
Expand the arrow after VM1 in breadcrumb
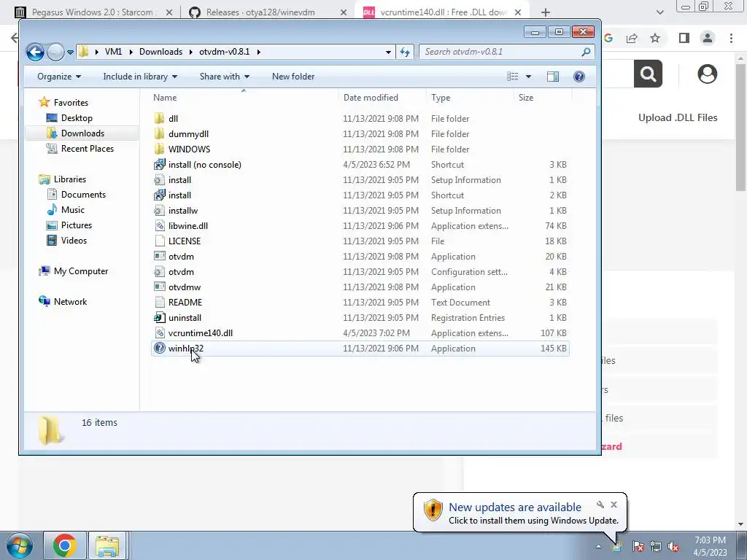pos(131,52)
